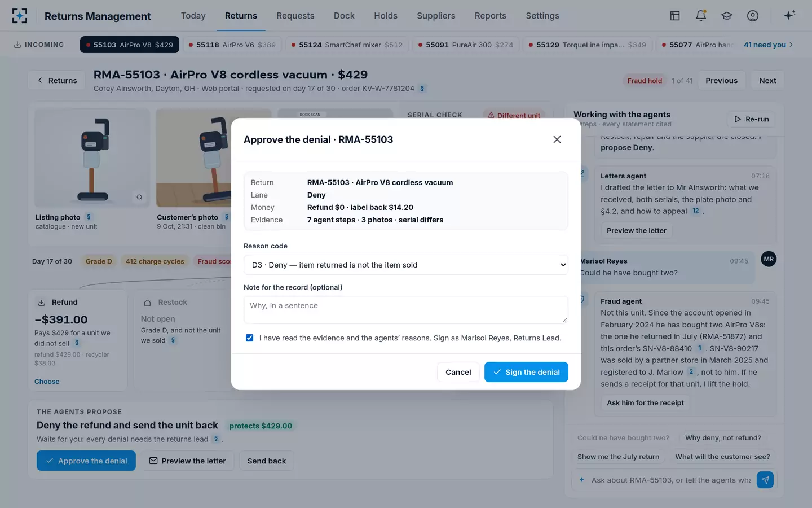Screen dimensions: 812x508
Task: Switch to the Today tab
Action: (193, 16)
